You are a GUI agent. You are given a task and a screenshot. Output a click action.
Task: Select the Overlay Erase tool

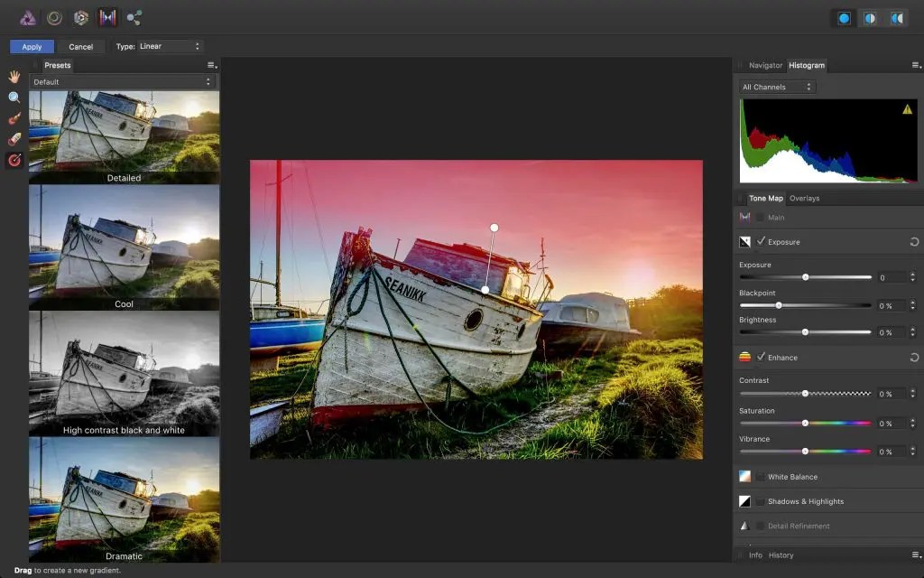14,139
